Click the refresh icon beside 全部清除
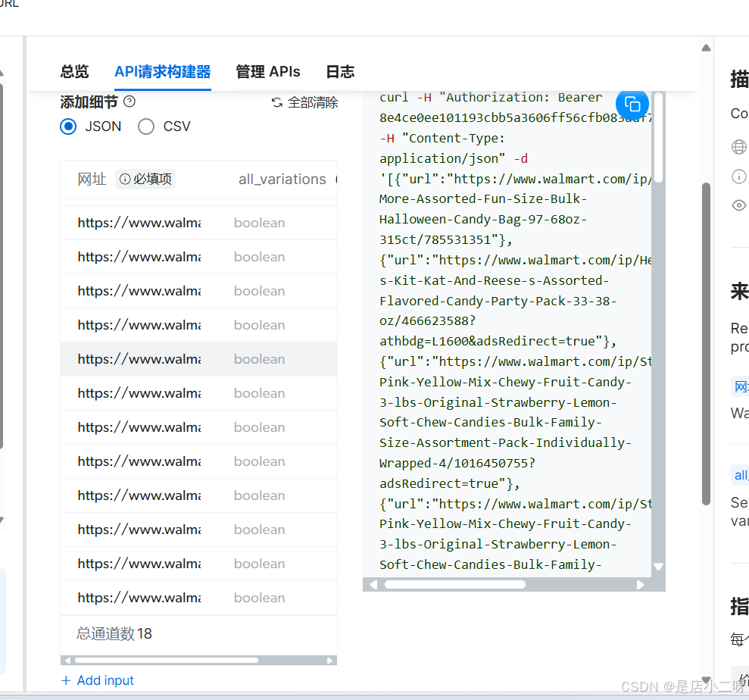Screen dimensions: 749x700 (277, 102)
